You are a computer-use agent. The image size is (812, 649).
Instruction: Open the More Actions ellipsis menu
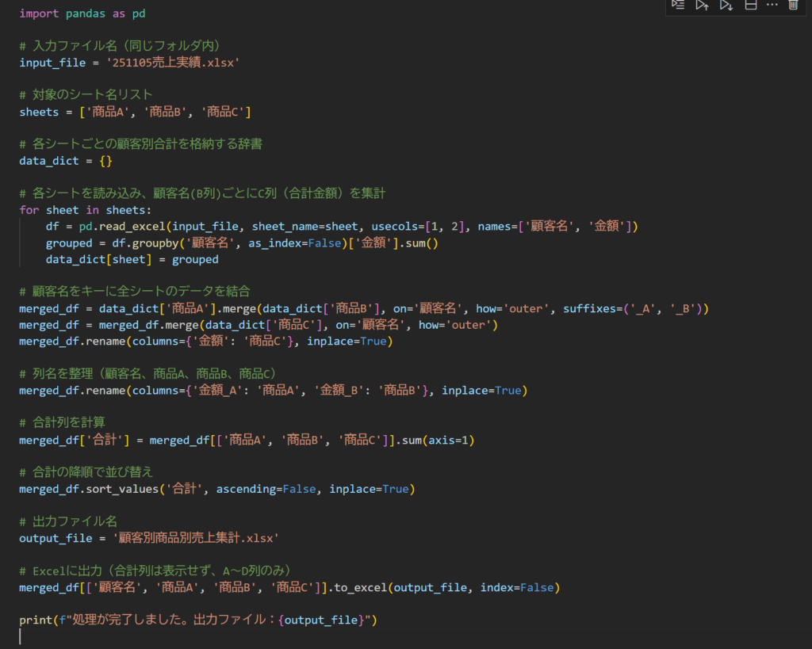click(x=772, y=5)
